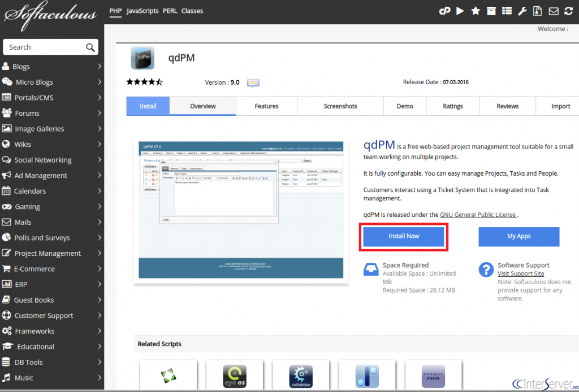Expand the Portals/CMS category chevron
The width and height of the screenshot is (579, 392).
point(100,97)
